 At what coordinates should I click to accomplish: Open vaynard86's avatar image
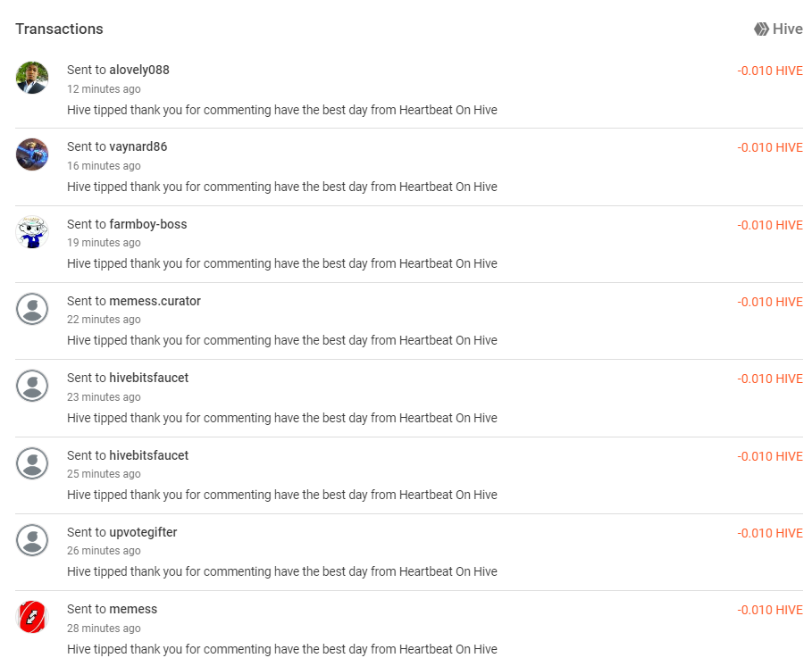coord(32,154)
